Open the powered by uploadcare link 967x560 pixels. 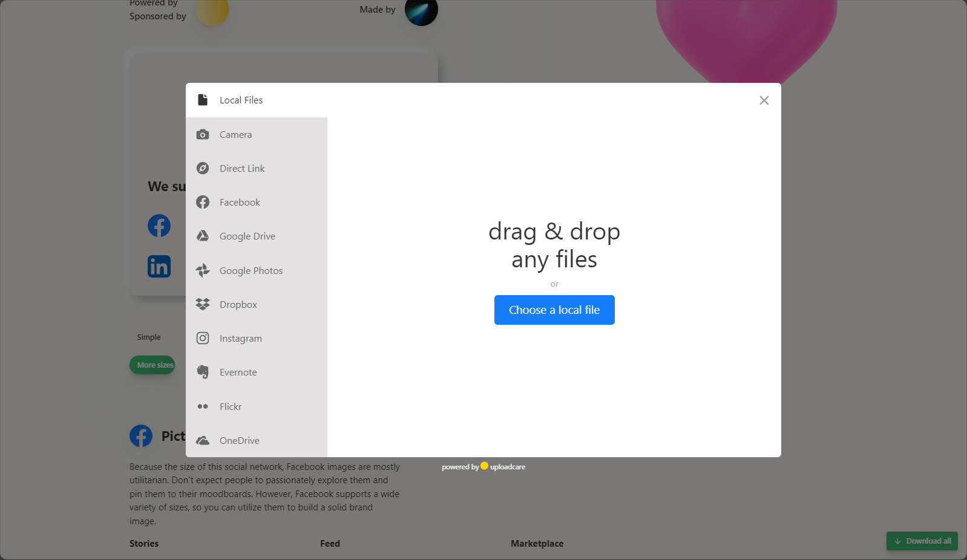483,466
